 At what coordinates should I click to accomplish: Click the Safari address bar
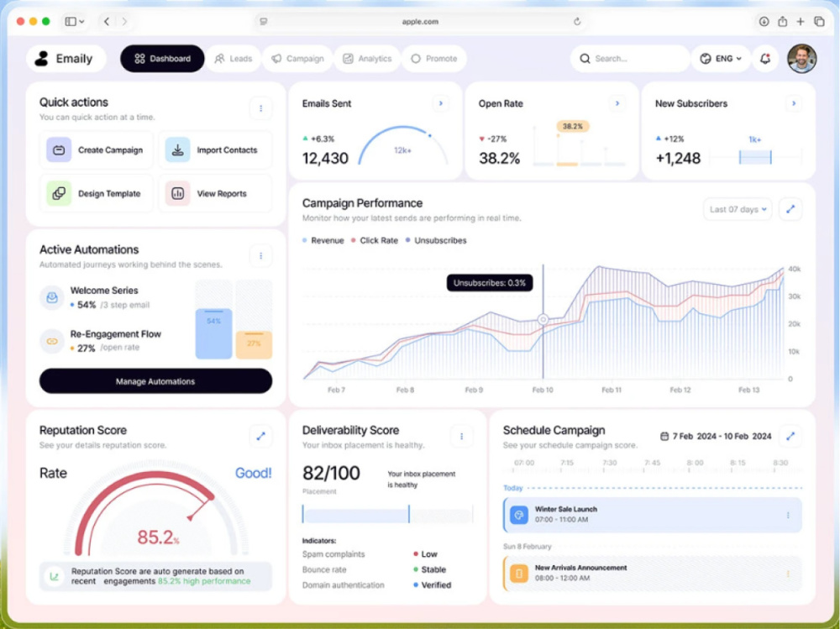(420, 22)
